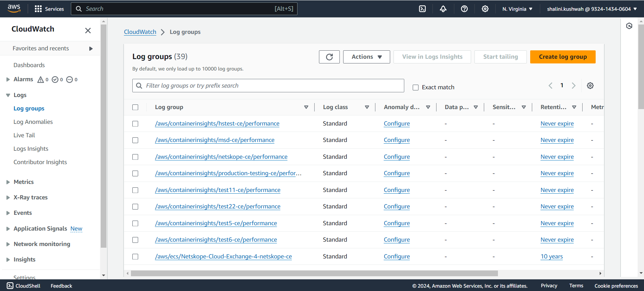Screen dimensions: 644x291
Task: Select test11-ce performance log group checkbox
Action: tap(135, 190)
